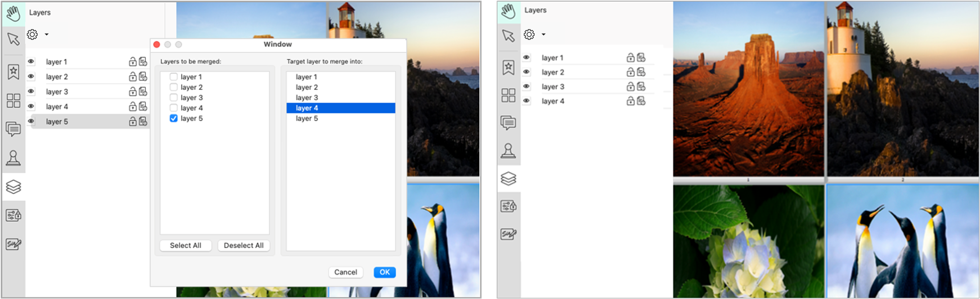This screenshot has width=980, height=299.
Task: Check layer 2 in Layers to be merged
Action: 174,87
